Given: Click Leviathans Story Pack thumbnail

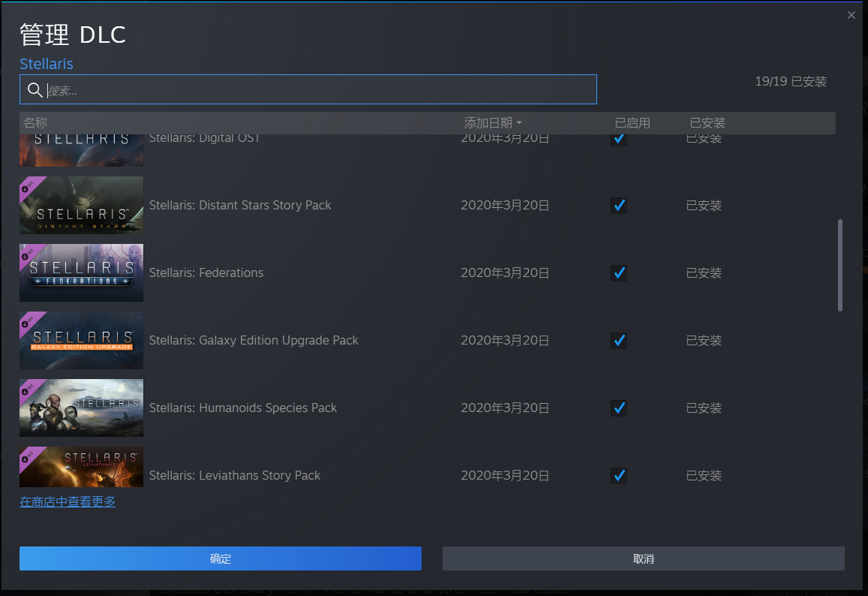Looking at the screenshot, I should (x=81, y=467).
